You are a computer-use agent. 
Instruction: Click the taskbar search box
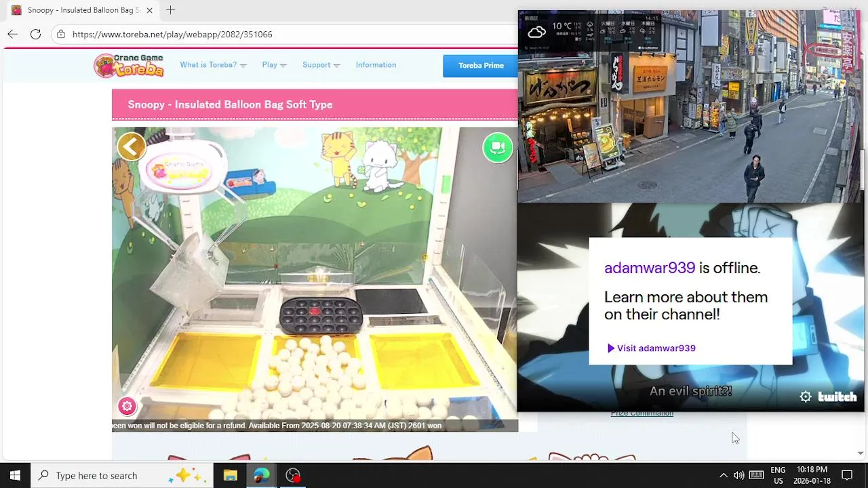(121, 475)
